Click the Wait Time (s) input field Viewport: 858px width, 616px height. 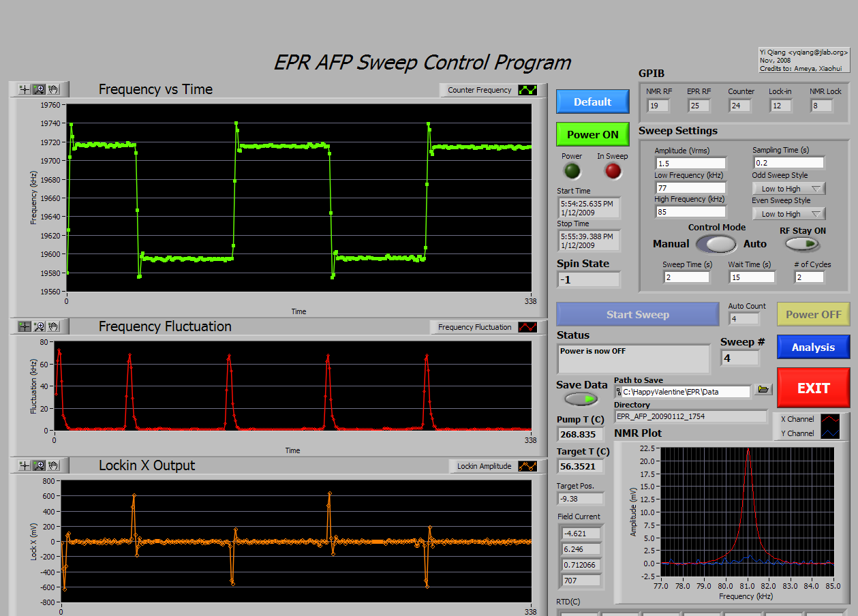point(751,277)
